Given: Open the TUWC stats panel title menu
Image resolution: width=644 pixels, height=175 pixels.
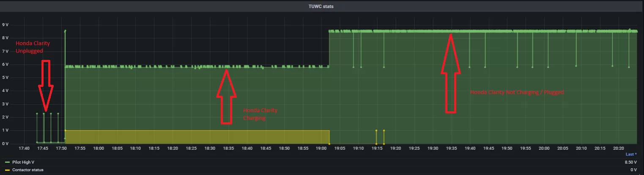Looking at the screenshot, I should (322, 6).
